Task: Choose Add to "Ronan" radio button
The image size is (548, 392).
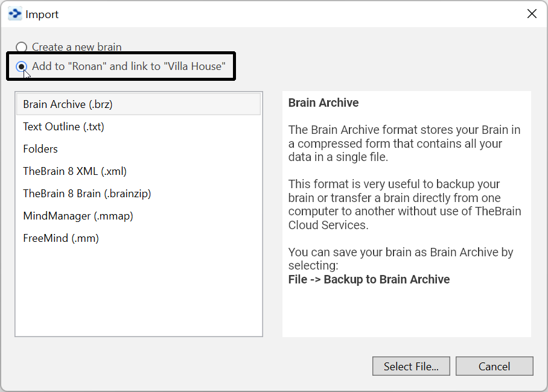Action: [x=22, y=66]
